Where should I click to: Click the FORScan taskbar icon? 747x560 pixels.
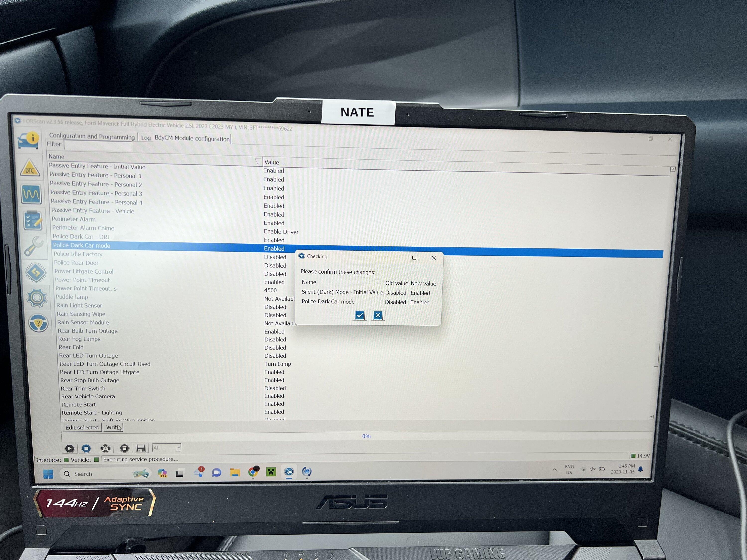[x=289, y=472]
